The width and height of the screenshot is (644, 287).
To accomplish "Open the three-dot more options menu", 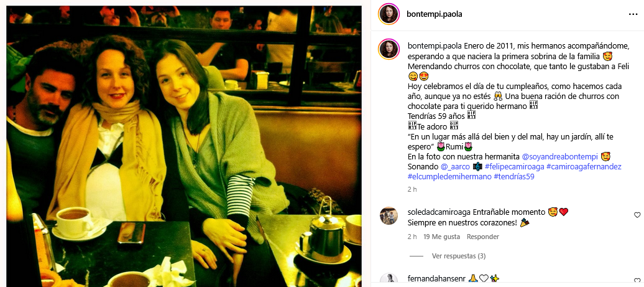I will 633,14.
